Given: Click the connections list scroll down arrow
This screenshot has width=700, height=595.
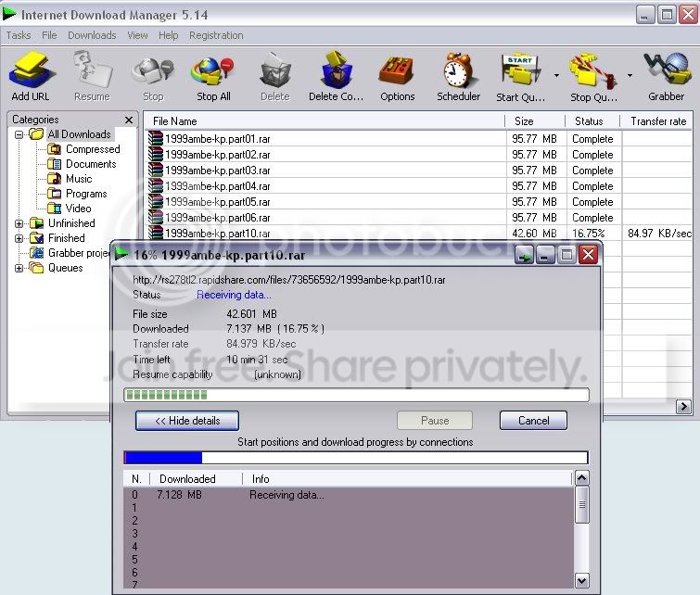Looking at the screenshot, I should pos(581,581).
